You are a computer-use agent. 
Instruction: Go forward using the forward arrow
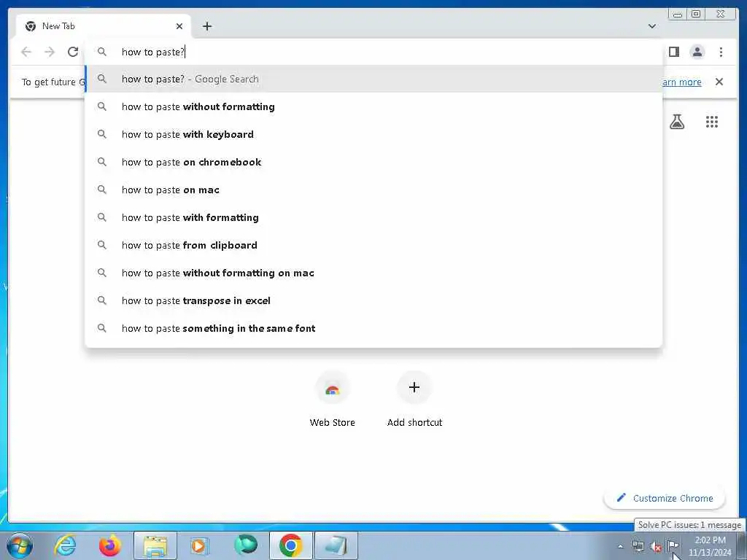[x=50, y=52]
